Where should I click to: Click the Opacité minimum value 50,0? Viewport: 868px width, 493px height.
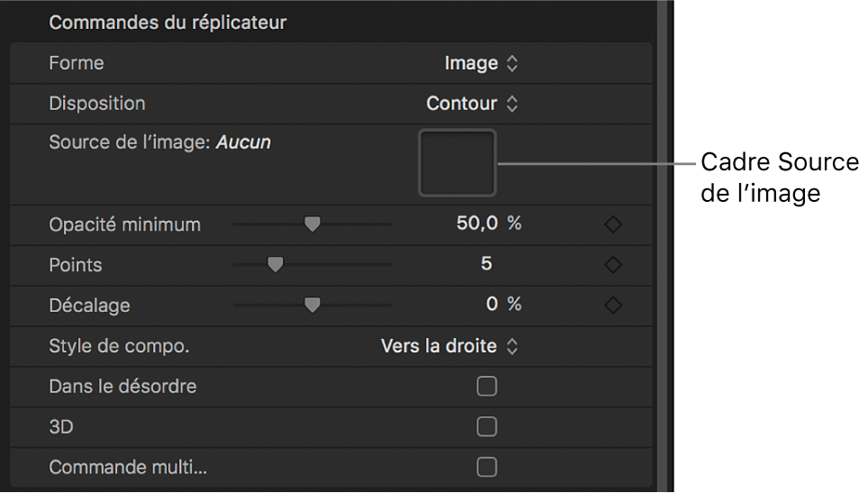(477, 224)
